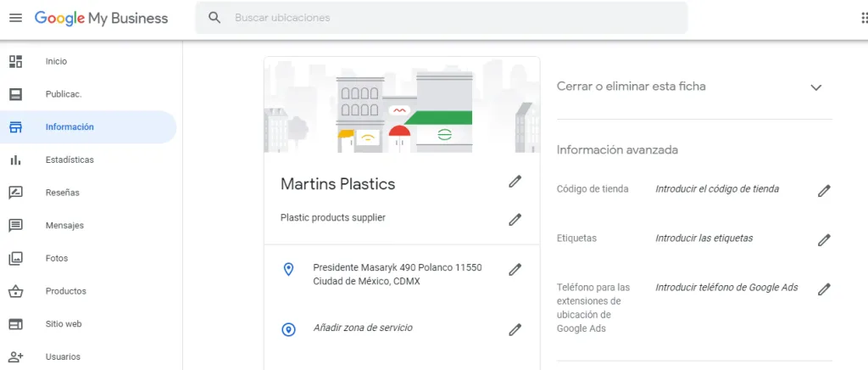Click the Código de tienda label
This screenshot has width=868, height=370.
pyautogui.click(x=593, y=189)
